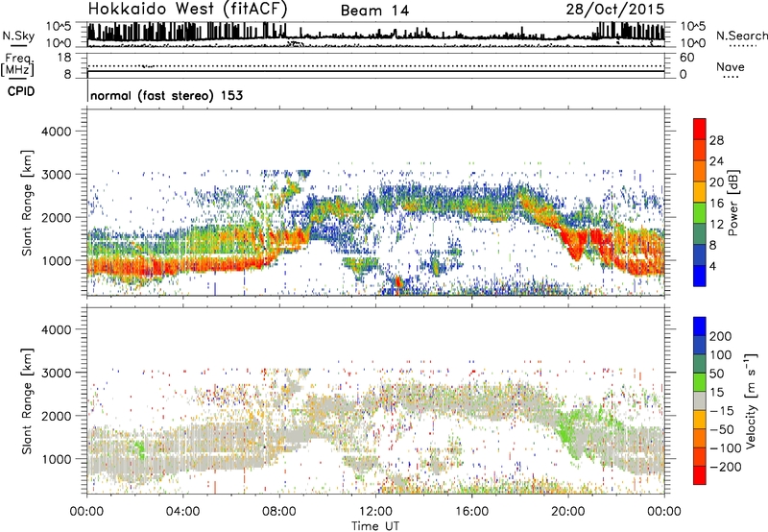Viewport: 768px width, 532px height.
Task: Click the "N.Search" legend label
Action: (741, 36)
